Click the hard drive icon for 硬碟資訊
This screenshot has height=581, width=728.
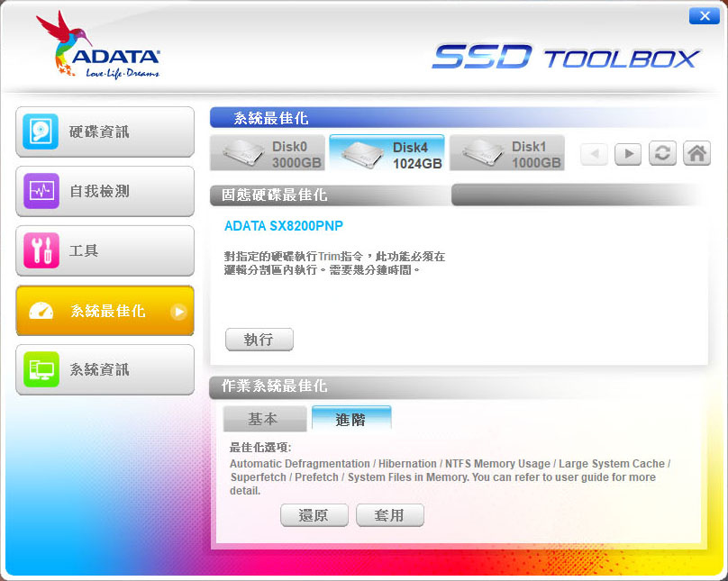[x=41, y=132]
